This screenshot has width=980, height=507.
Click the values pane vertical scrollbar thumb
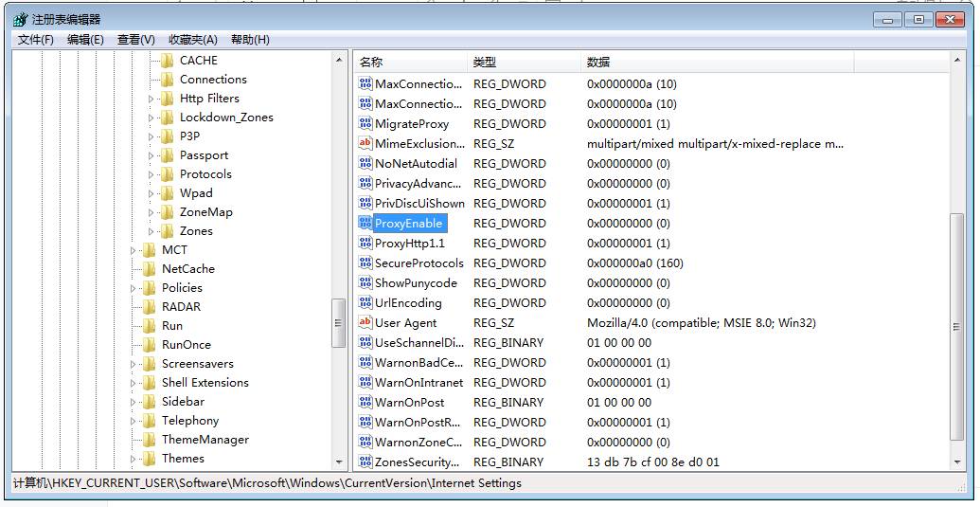pyautogui.click(x=956, y=326)
